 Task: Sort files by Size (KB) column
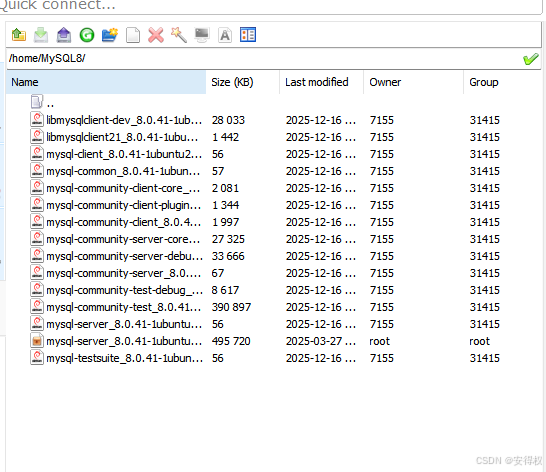point(243,82)
